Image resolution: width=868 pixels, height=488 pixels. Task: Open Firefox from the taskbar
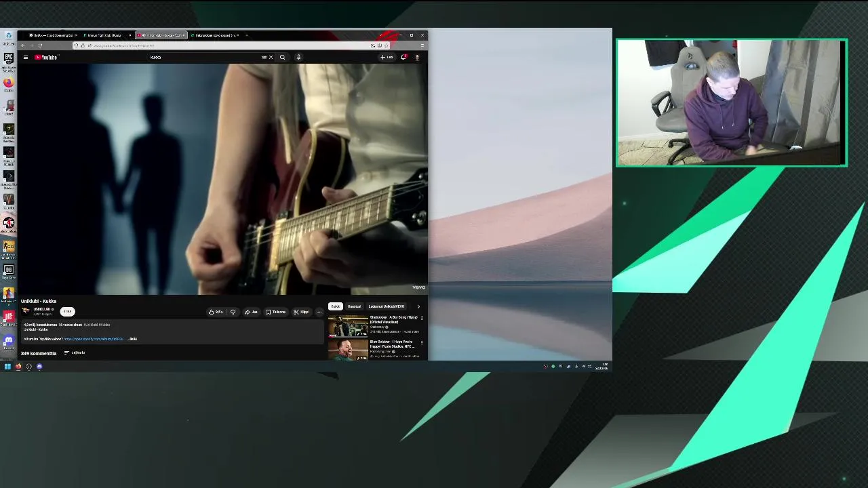(x=18, y=367)
